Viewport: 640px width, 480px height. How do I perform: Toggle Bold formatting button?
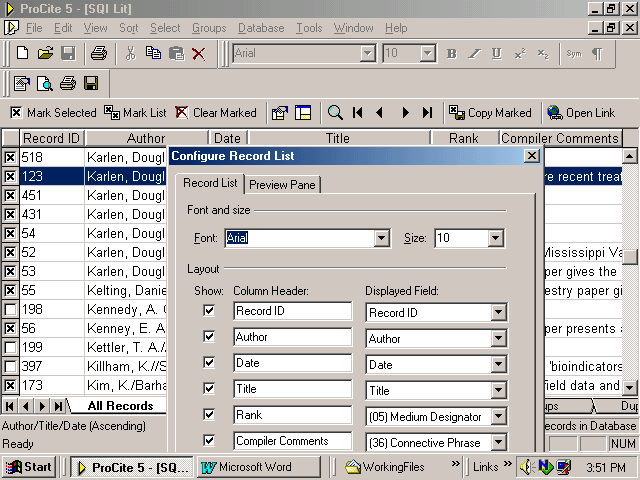coord(451,53)
